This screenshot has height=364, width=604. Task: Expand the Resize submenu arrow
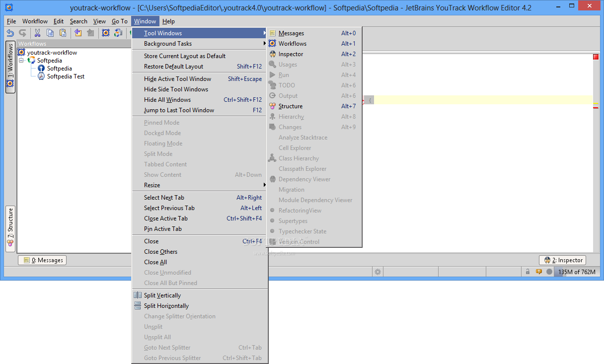[265, 185]
